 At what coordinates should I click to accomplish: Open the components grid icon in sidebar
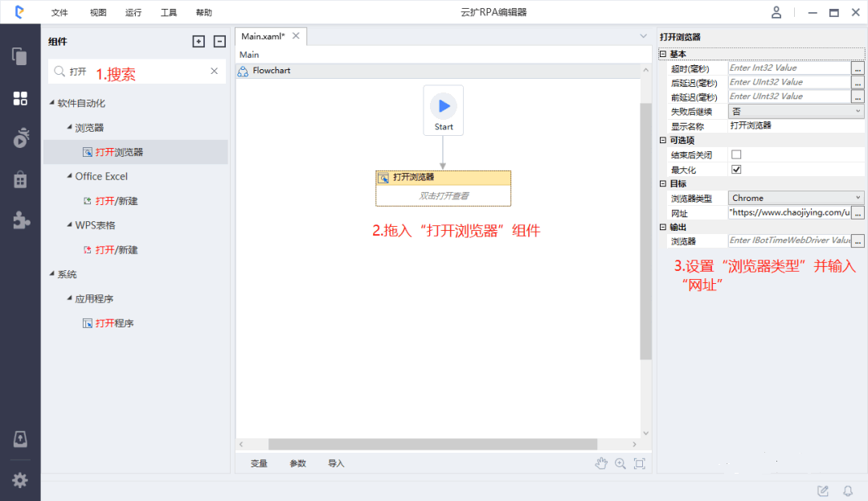pyautogui.click(x=20, y=98)
